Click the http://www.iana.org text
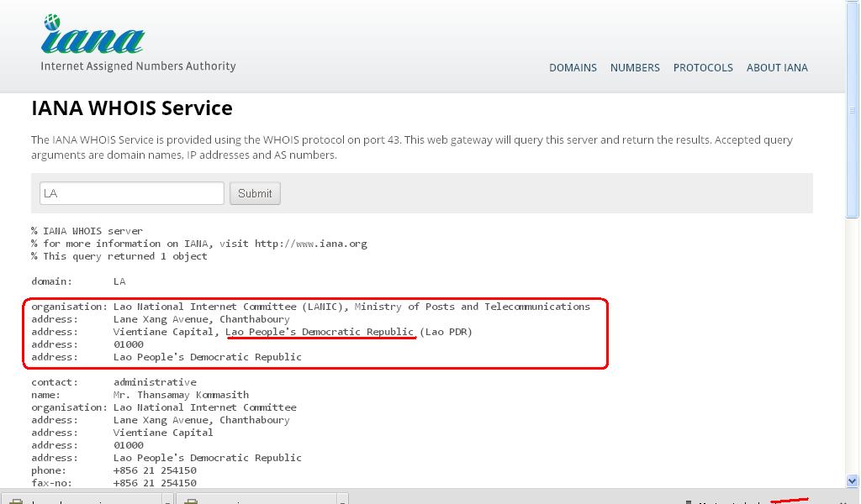 pyautogui.click(x=311, y=244)
